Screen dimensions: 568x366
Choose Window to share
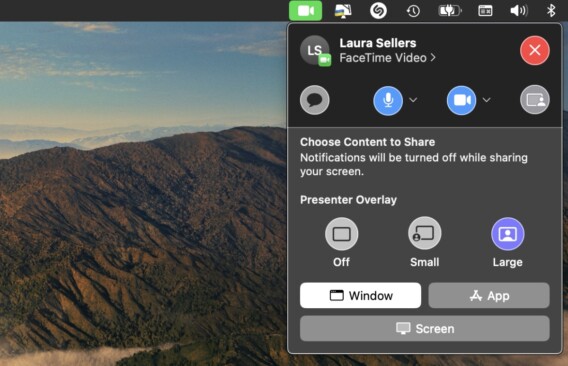point(360,295)
